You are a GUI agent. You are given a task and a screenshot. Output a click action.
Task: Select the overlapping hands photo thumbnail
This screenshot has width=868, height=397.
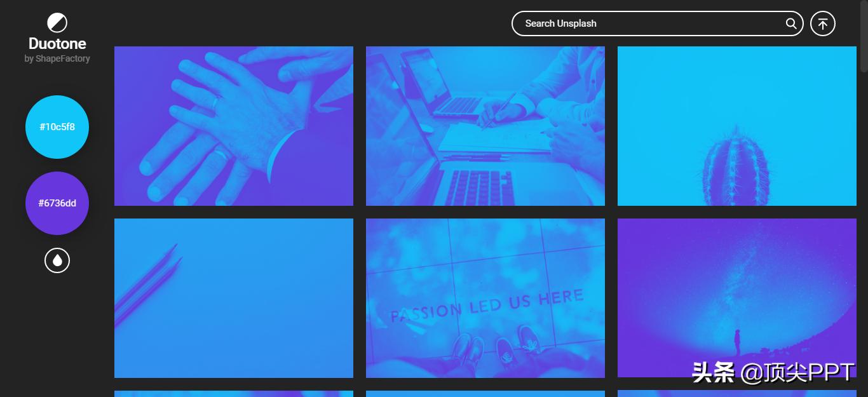click(234, 126)
